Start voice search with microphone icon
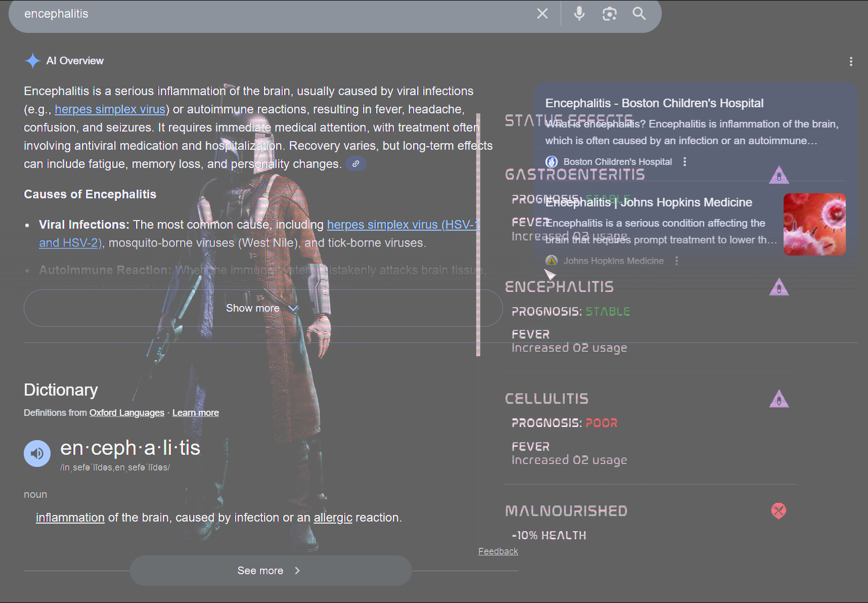Screen dimensions: 868x603 [x=579, y=14]
